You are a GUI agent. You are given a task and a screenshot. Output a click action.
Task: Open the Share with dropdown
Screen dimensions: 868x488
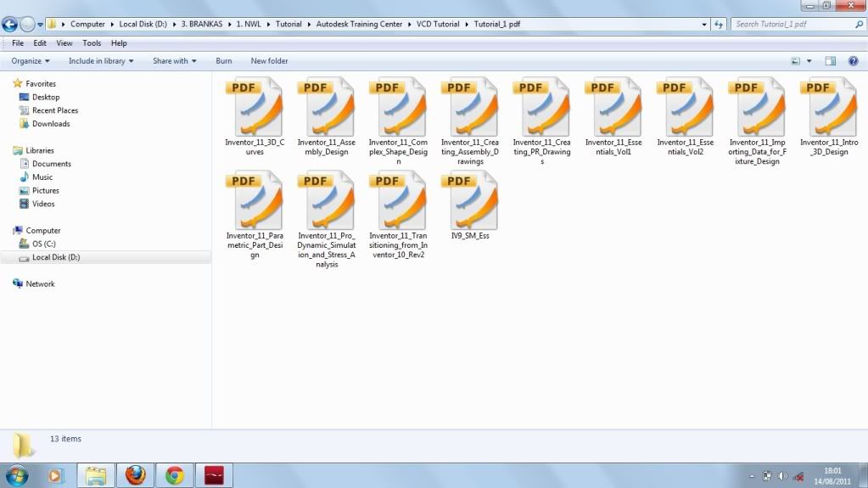pos(175,61)
